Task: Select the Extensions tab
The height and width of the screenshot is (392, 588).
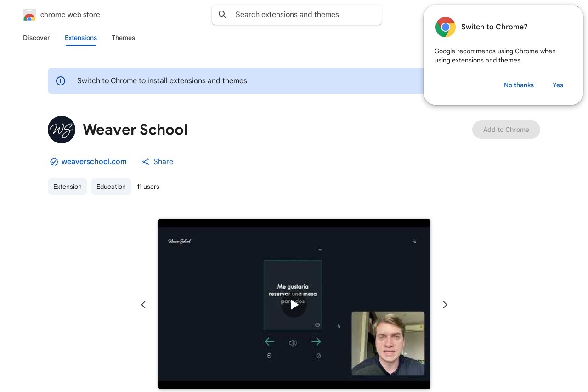Action: pos(81,38)
